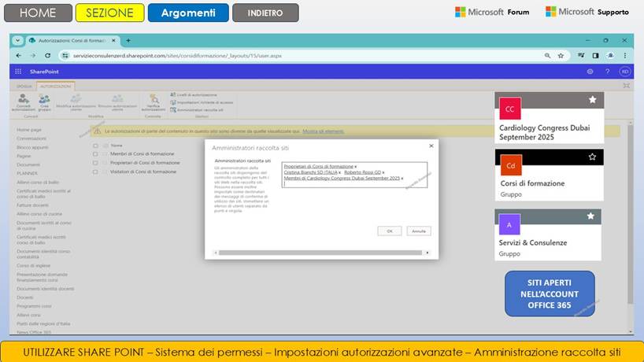Open SharePoint settings gear
644x362 pixels.
pos(590,72)
